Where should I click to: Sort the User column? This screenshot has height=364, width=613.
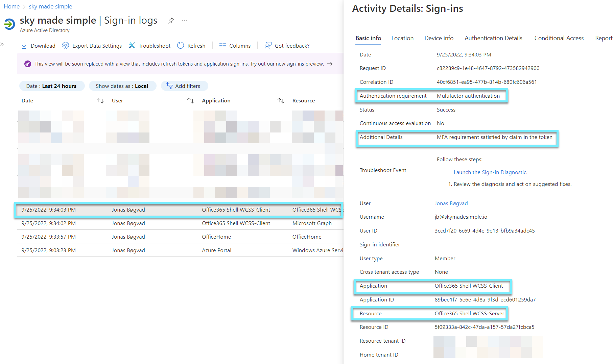(x=191, y=101)
